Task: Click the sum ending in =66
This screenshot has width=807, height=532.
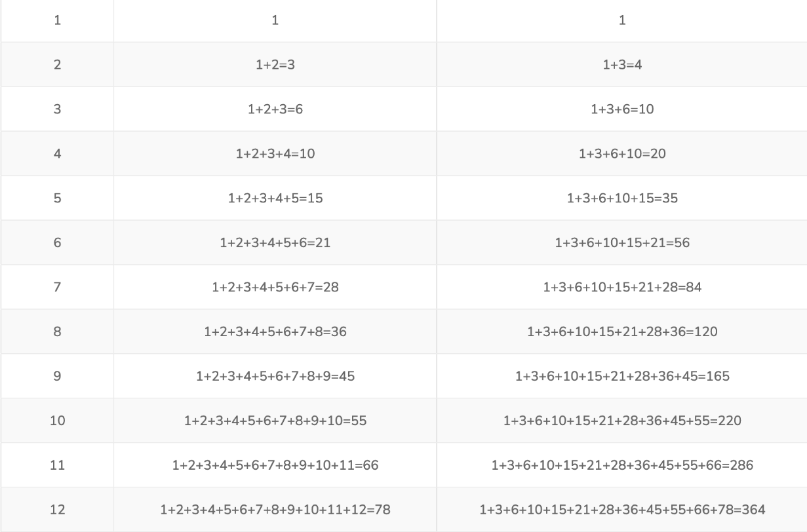Action: 275,466
